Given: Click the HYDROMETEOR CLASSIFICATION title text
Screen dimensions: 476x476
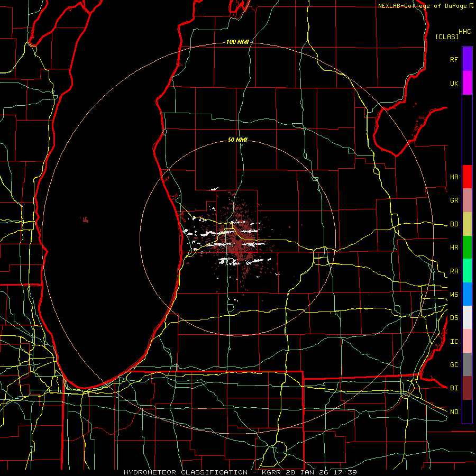Looking at the screenshot, I should 186,472.
